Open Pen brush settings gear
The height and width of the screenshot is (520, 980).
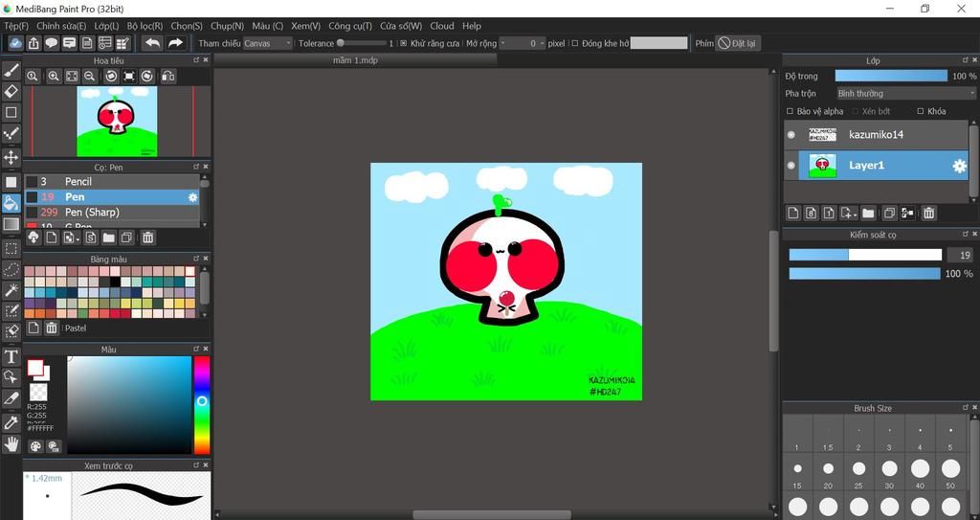[192, 197]
